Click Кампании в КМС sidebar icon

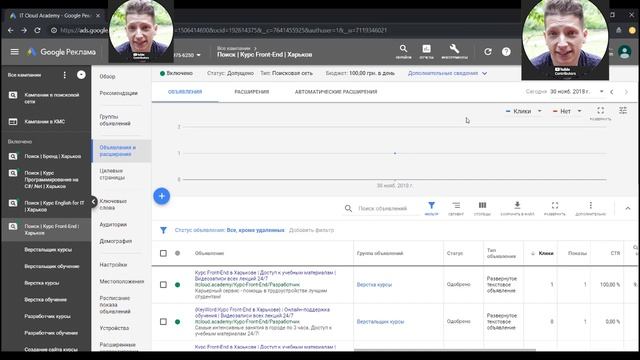click(x=13, y=122)
